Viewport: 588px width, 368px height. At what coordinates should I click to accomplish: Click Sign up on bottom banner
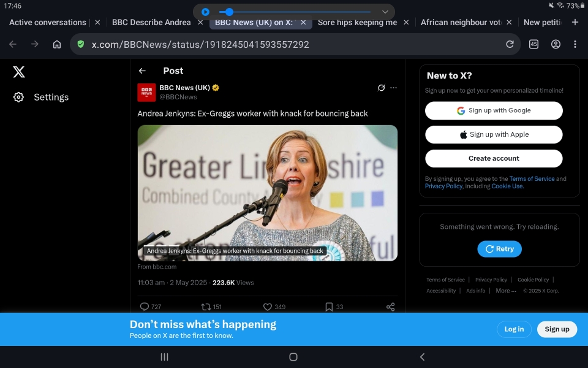coord(557,329)
